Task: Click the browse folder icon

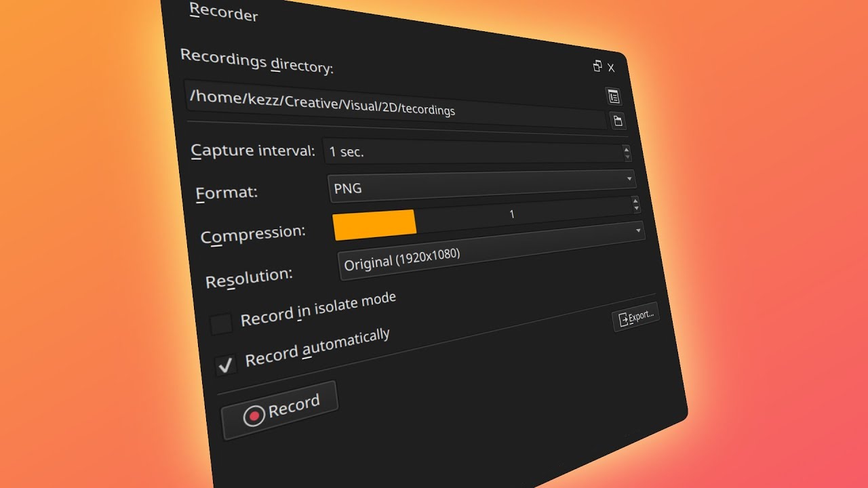Action: point(618,121)
